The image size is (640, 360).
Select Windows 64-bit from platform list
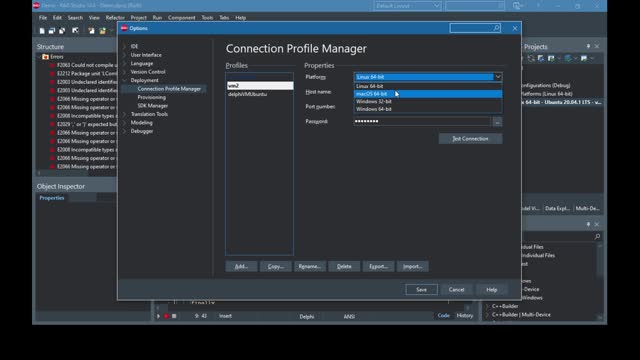[x=428, y=109]
